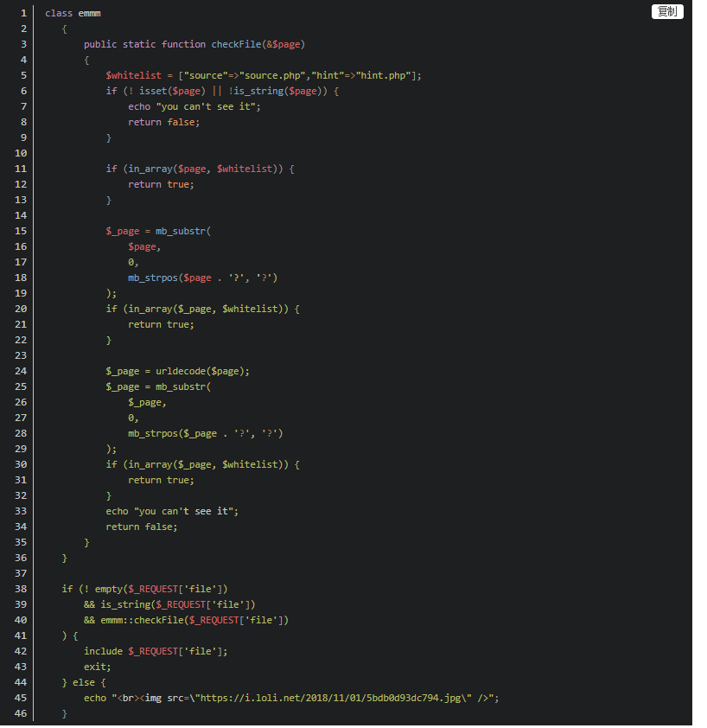Click 'mb_strpos($_page' on line 28
The height and width of the screenshot is (728, 707).
(172, 434)
